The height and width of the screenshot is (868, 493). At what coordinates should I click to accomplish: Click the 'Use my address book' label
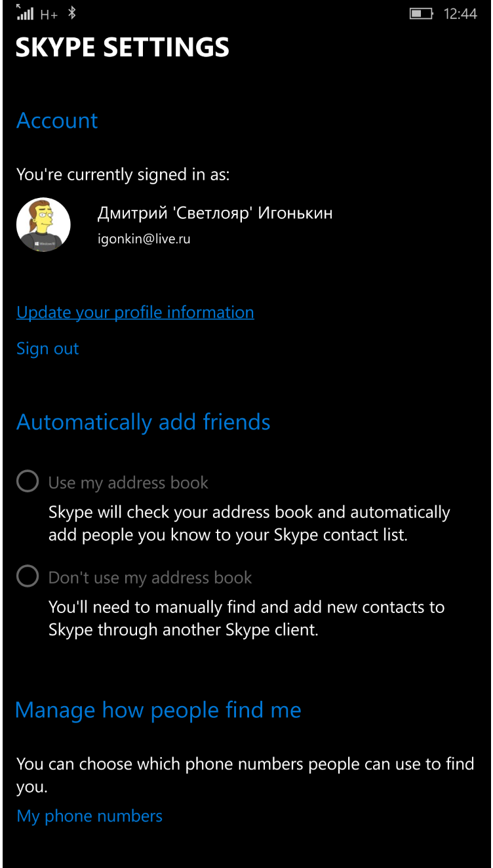coord(128,483)
